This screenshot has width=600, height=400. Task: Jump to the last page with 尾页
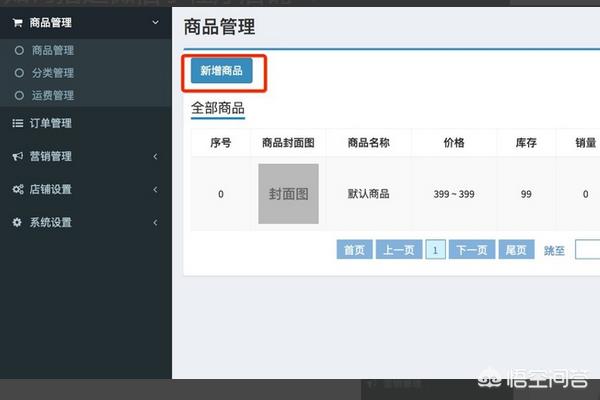coord(515,251)
